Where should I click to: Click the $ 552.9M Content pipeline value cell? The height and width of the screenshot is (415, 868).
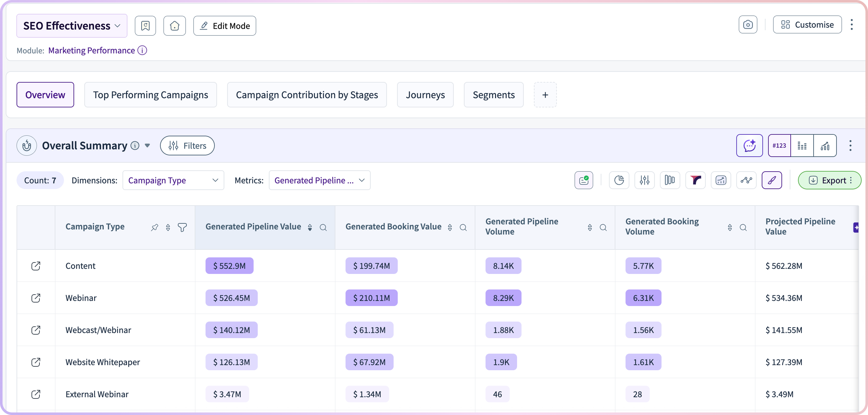(229, 266)
